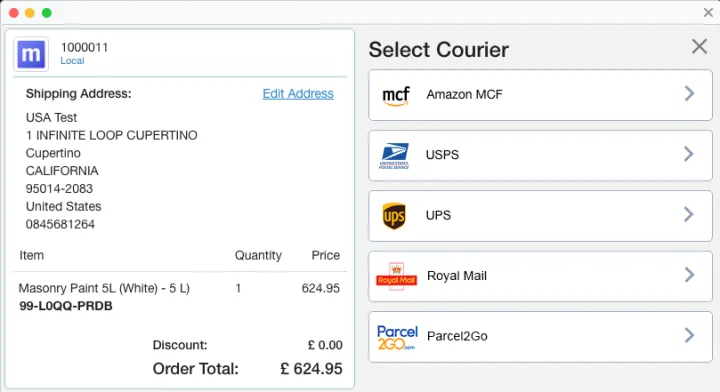Click the purple 'm' order source icon
Image resolution: width=720 pixels, height=392 pixels.
coord(31,54)
